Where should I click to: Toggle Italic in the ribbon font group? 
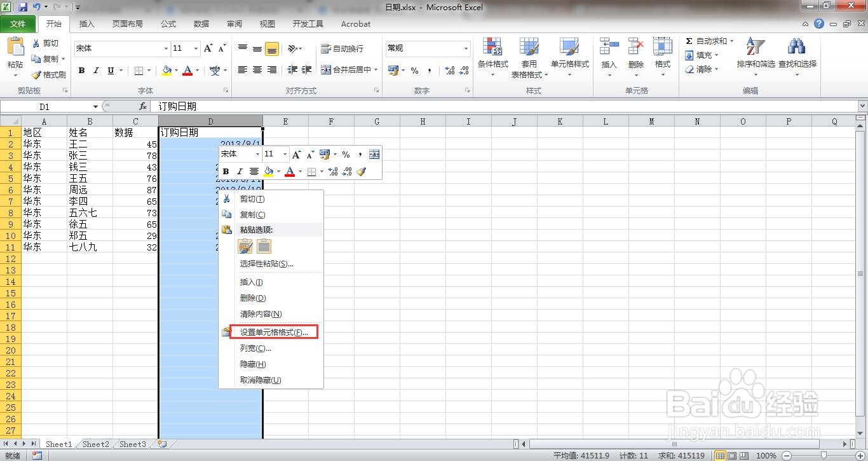tap(96, 71)
